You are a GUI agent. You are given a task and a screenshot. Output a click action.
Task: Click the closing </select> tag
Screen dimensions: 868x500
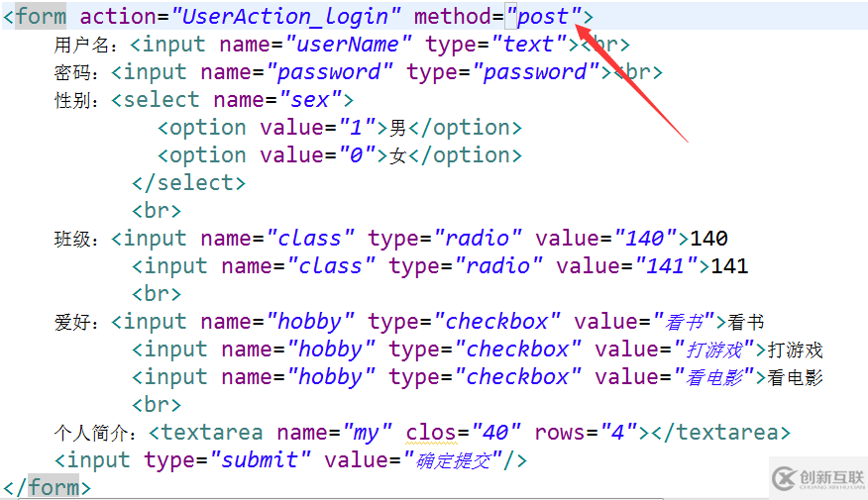click(x=188, y=182)
